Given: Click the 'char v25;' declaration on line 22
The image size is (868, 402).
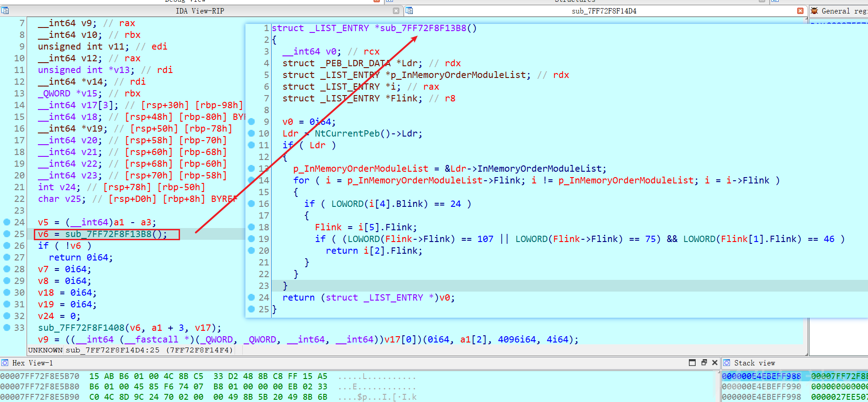Looking at the screenshot, I should point(62,199).
